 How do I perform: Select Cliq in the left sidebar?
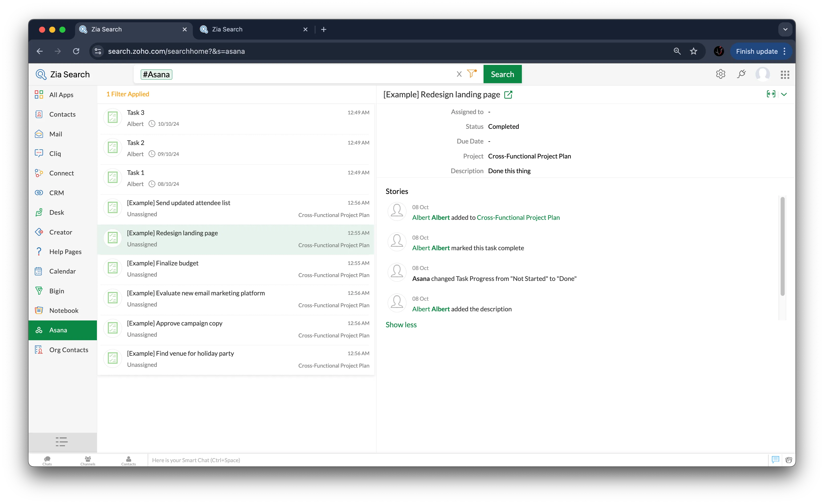[55, 153]
